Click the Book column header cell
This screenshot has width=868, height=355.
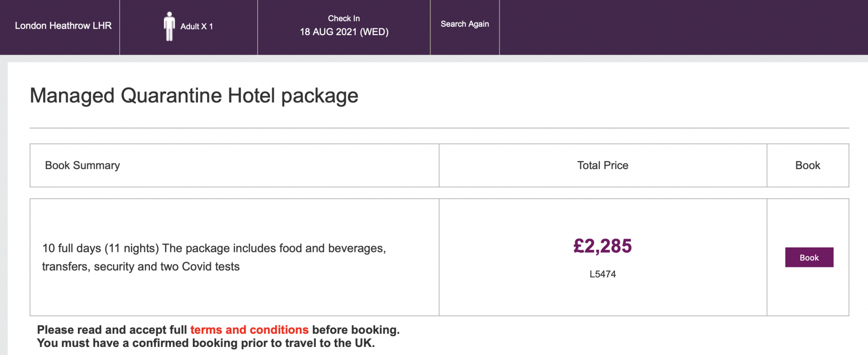pos(807,165)
